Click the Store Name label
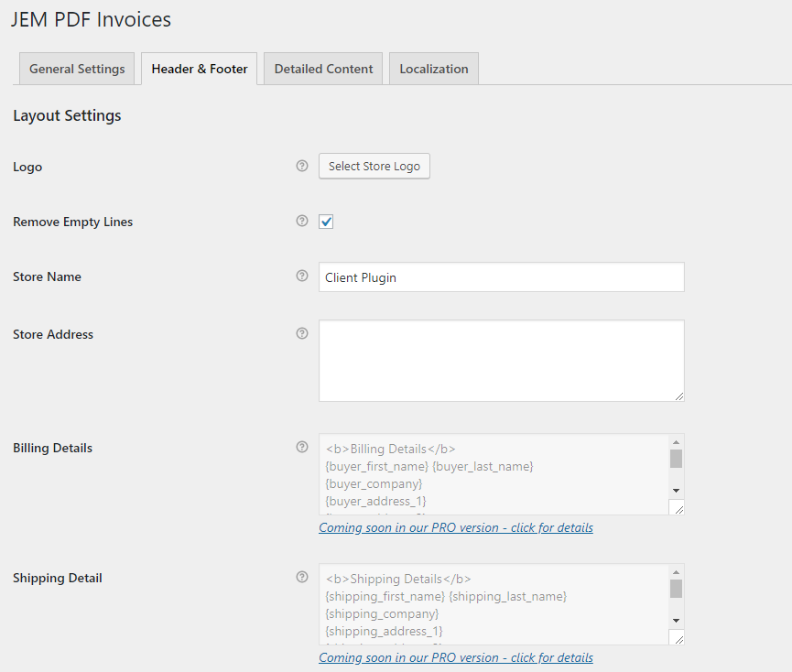The height and width of the screenshot is (672, 792). click(x=47, y=276)
